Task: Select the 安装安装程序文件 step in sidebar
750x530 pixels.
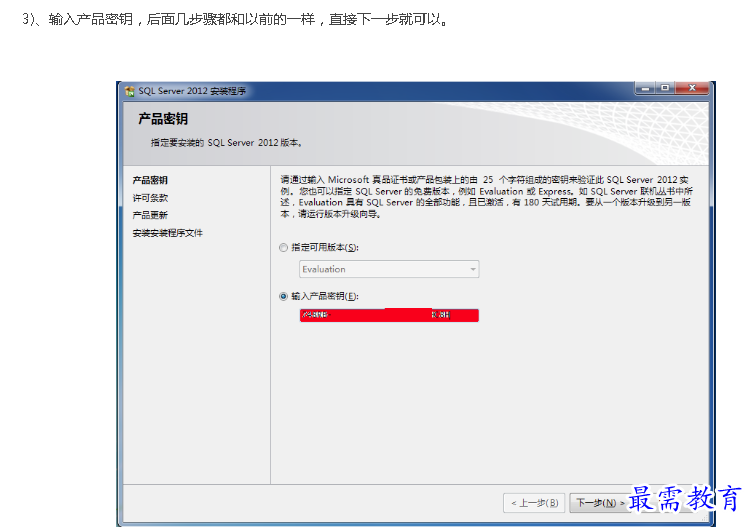Action: click(167, 233)
